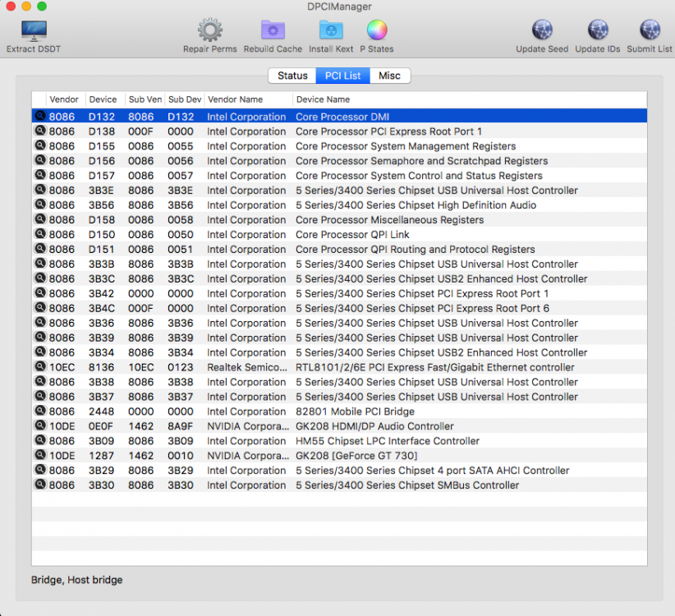This screenshot has width=675, height=616.
Task: Select the HM55 Chipset LPC Interface row
Action: (x=339, y=441)
